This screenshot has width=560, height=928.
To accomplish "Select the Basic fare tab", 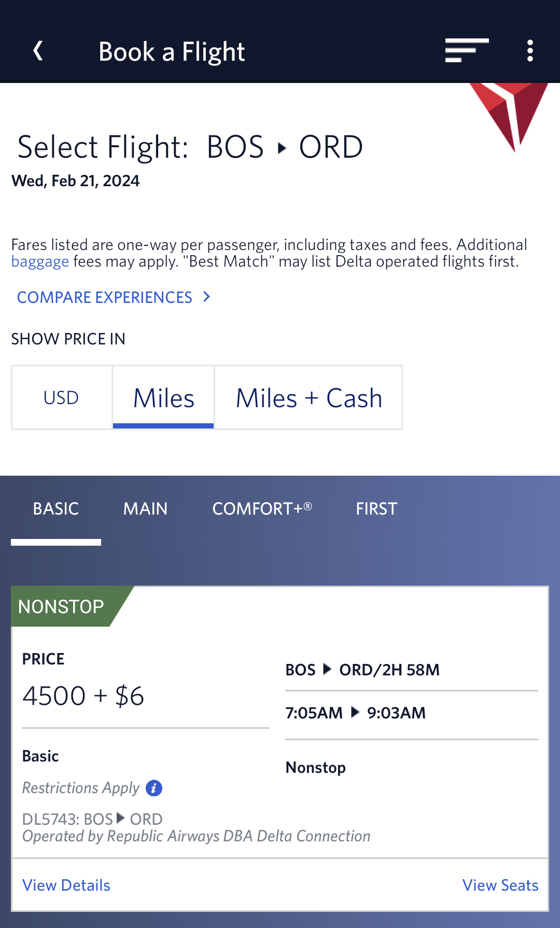I will tap(56, 509).
